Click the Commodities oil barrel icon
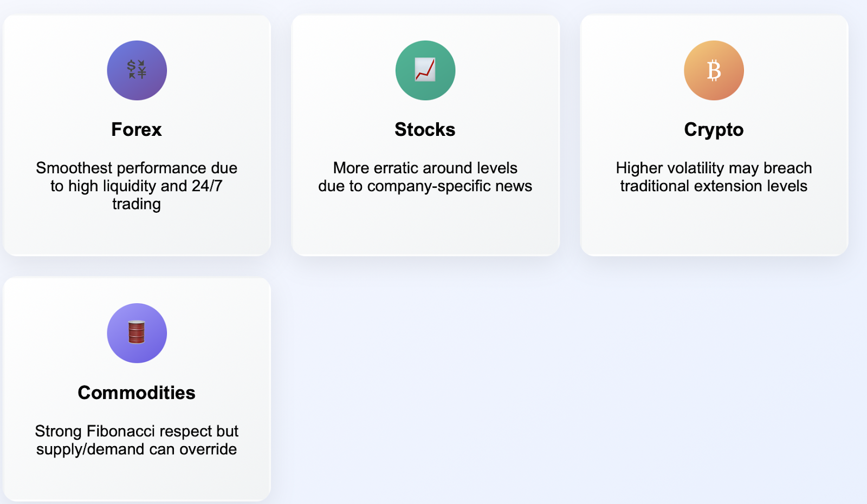 [x=137, y=332]
